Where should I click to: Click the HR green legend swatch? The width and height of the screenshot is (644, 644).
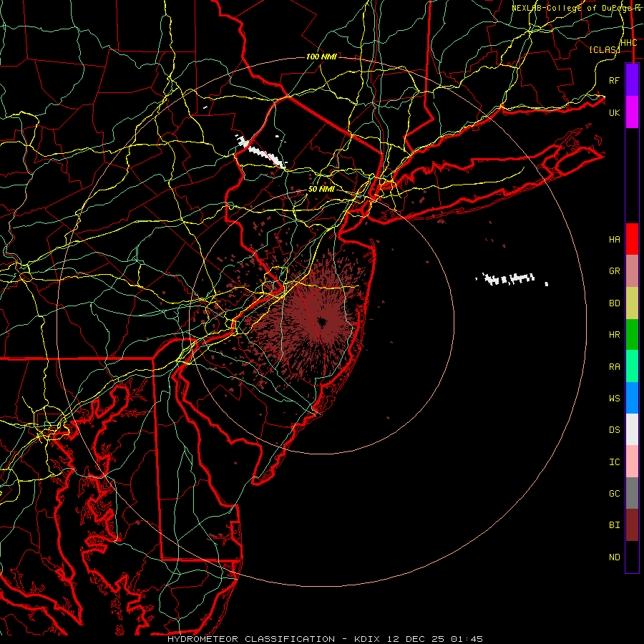(x=632, y=335)
